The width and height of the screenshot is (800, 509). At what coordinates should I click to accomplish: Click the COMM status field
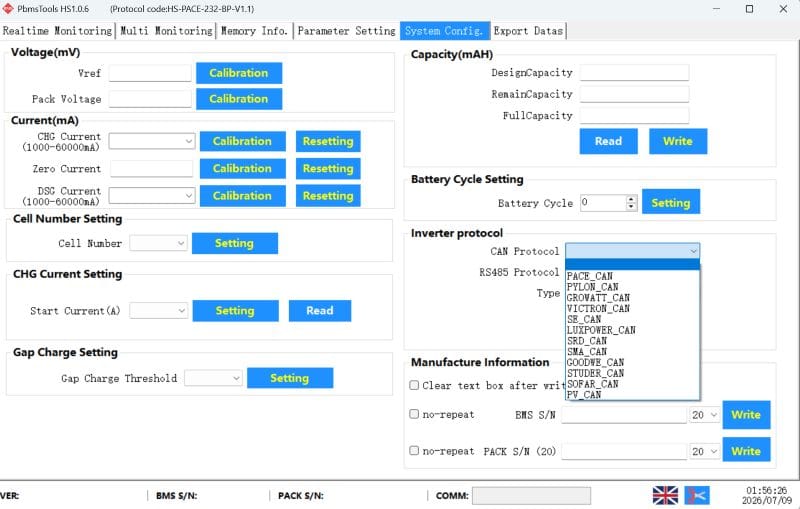[531, 495]
